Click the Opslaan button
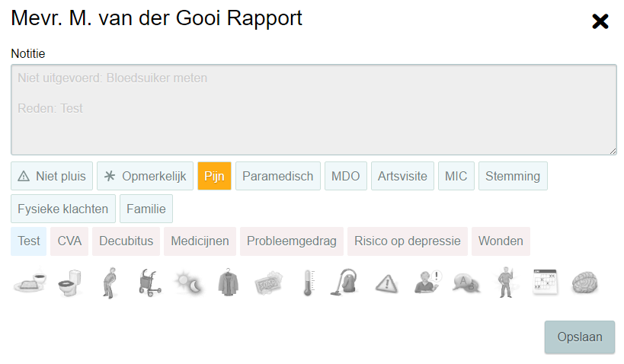 (x=579, y=337)
